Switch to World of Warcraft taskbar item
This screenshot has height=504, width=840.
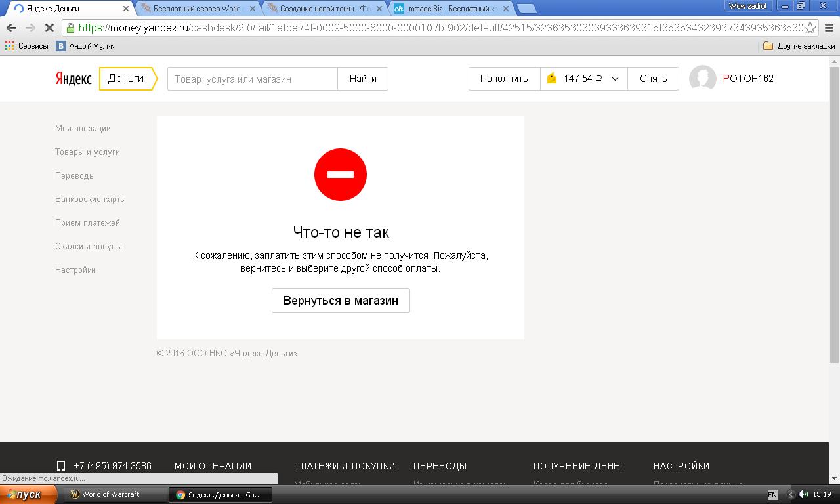(x=115, y=495)
